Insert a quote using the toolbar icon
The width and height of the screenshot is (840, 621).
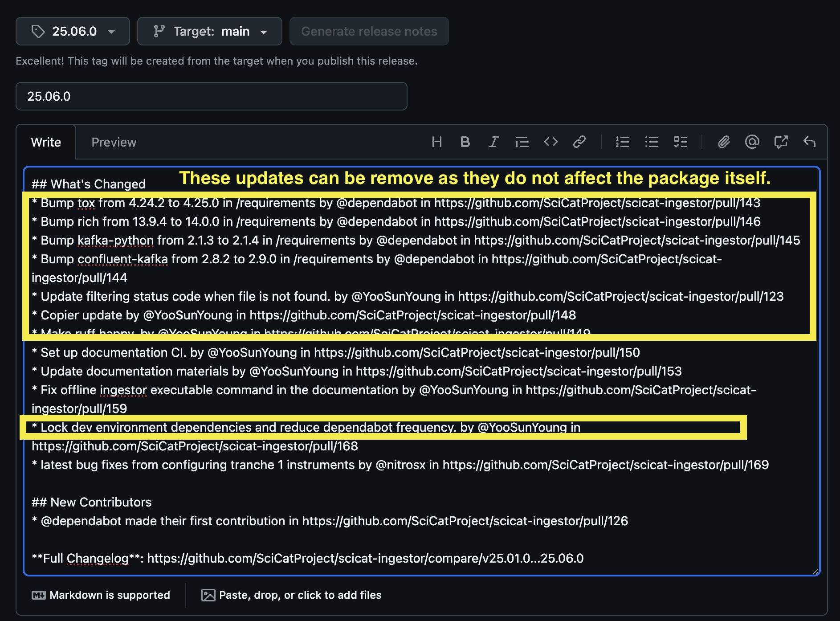[522, 142]
